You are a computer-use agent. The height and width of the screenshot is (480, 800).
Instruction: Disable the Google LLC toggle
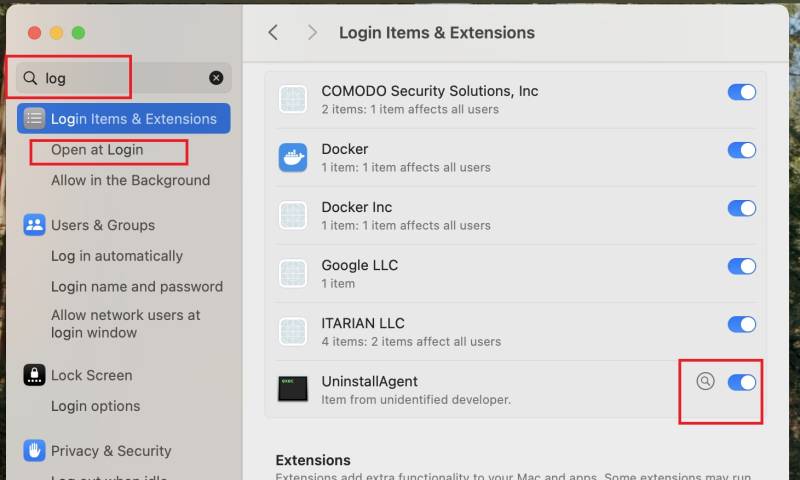(x=741, y=266)
